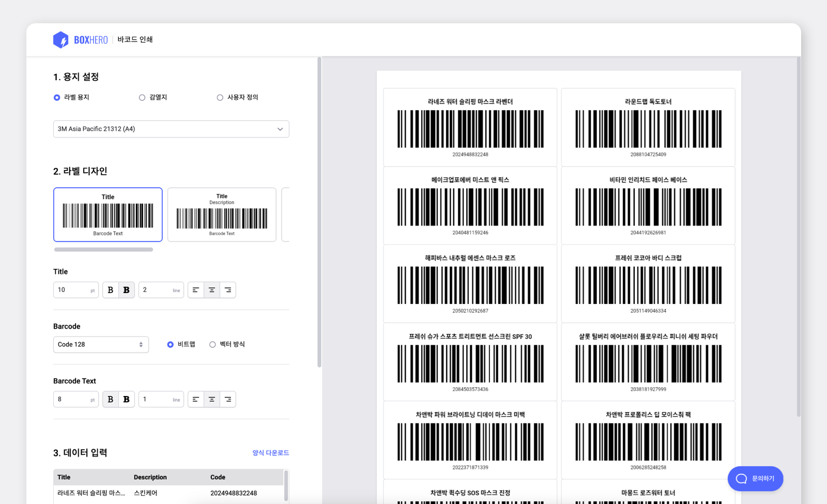Click the Code column header
Screen dimensions: 827x504
coord(218,477)
